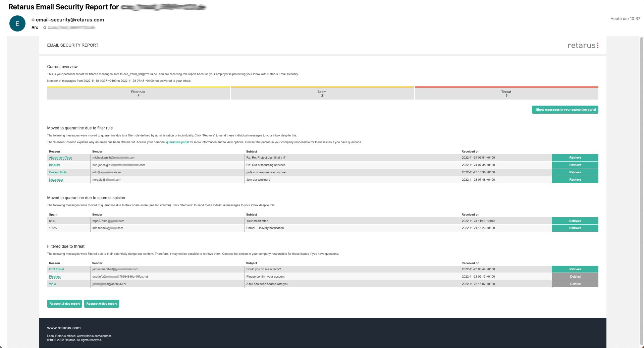Open the Custom Rule reason link
The width and height of the screenshot is (644, 348).
click(58, 172)
